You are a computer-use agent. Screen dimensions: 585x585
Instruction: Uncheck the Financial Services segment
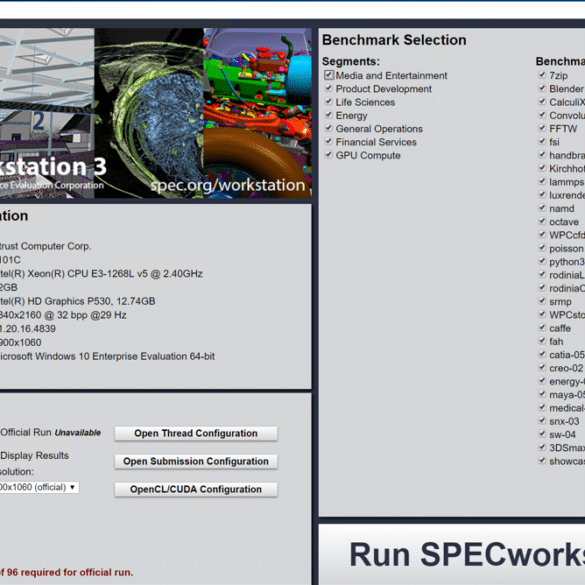point(329,142)
